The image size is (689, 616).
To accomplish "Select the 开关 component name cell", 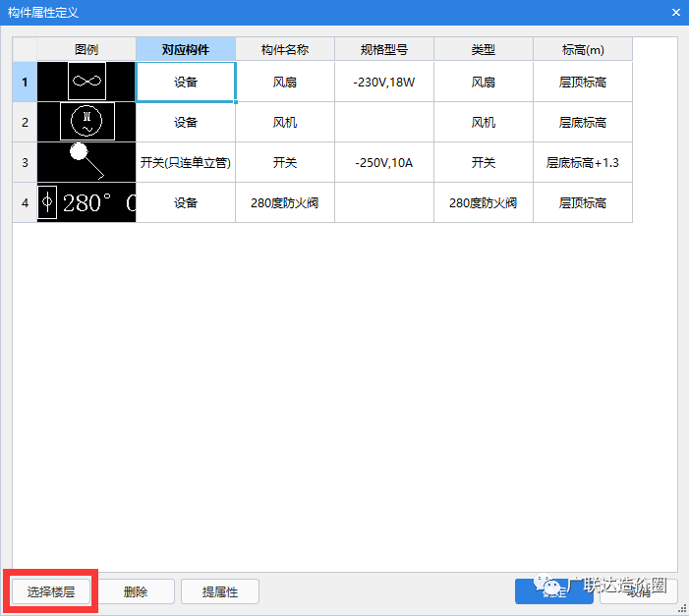I will tap(285, 162).
